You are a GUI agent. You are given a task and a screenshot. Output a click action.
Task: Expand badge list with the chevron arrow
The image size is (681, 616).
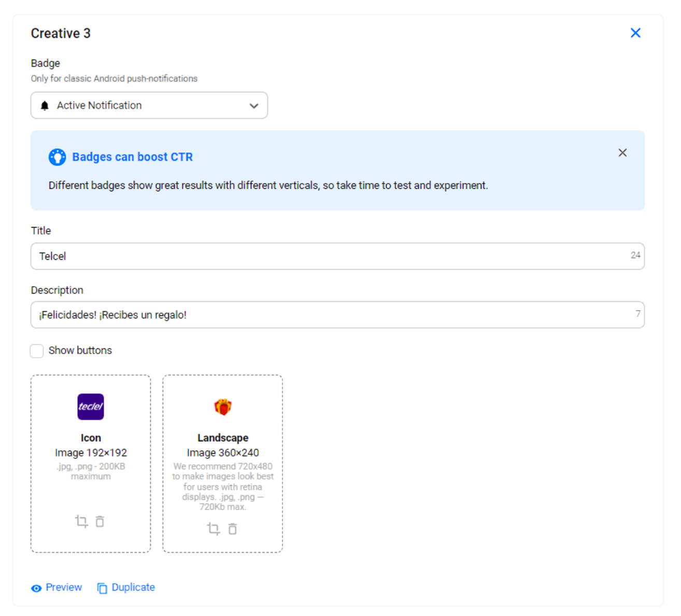pyautogui.click(x=254, y=106)
